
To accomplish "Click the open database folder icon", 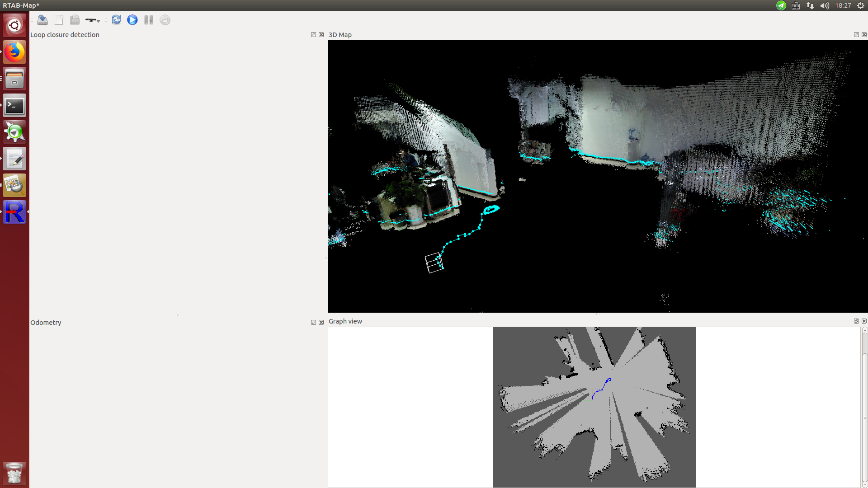I will tap(75, 20).
